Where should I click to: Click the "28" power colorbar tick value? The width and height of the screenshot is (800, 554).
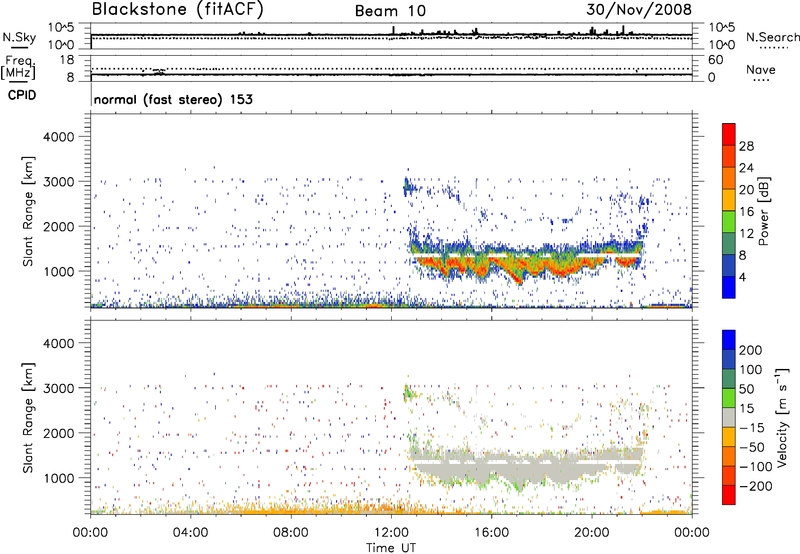point(746,146)
